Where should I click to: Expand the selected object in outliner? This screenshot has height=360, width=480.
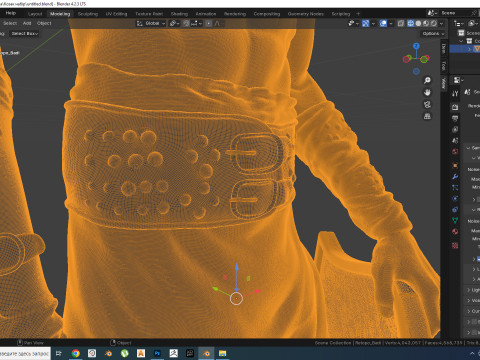(469, 49)
